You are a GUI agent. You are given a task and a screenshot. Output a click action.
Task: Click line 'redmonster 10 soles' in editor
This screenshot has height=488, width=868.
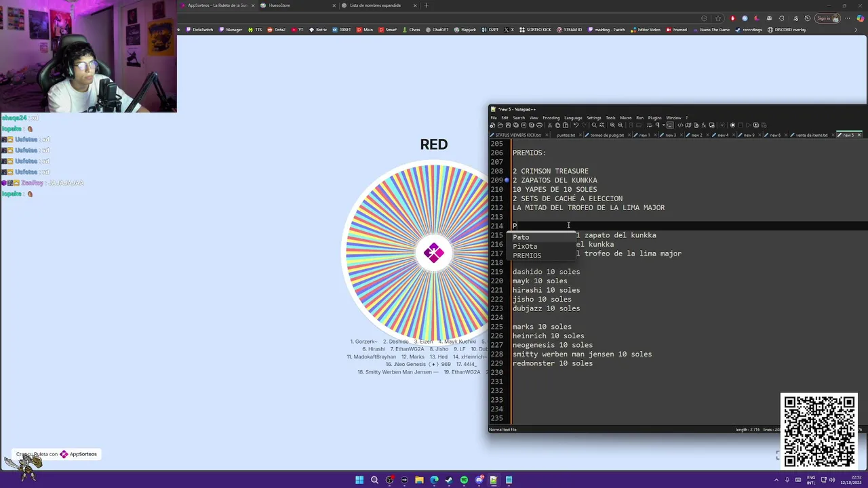553,363
